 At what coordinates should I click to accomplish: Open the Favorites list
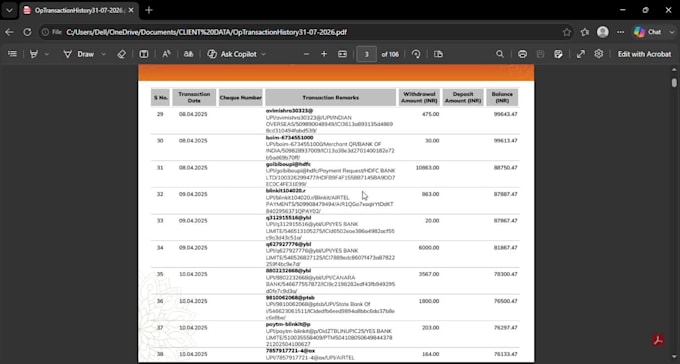585,32
